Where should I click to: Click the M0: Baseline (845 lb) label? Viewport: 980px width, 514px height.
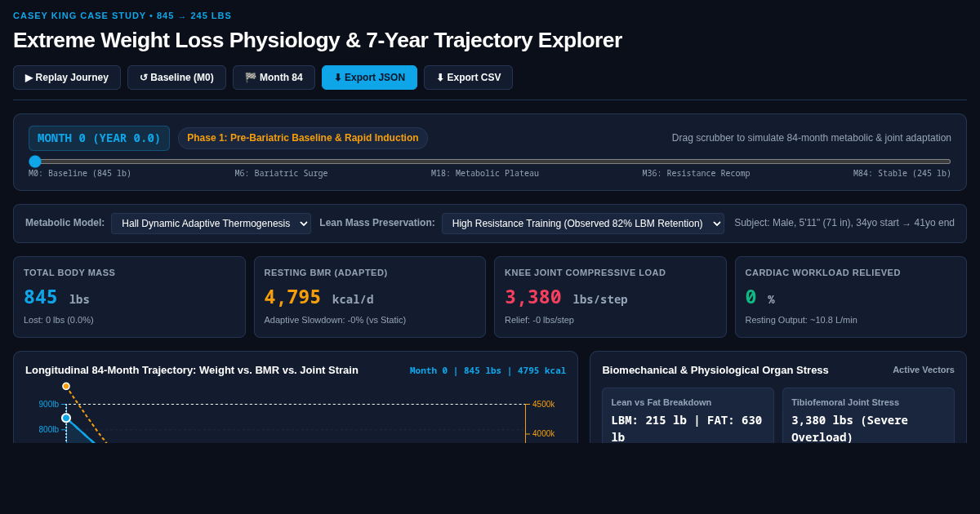[x=80, y=174]
